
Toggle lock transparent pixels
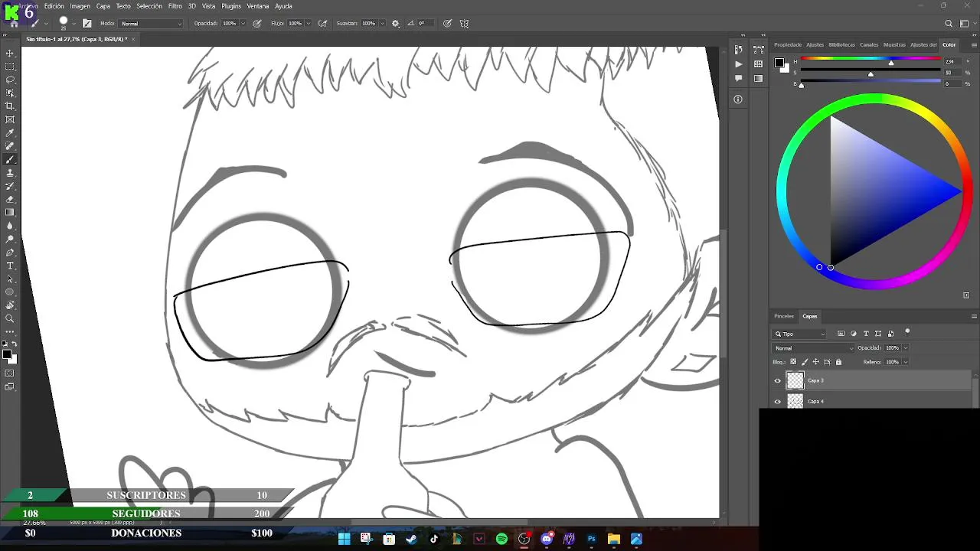coord(793,362)
